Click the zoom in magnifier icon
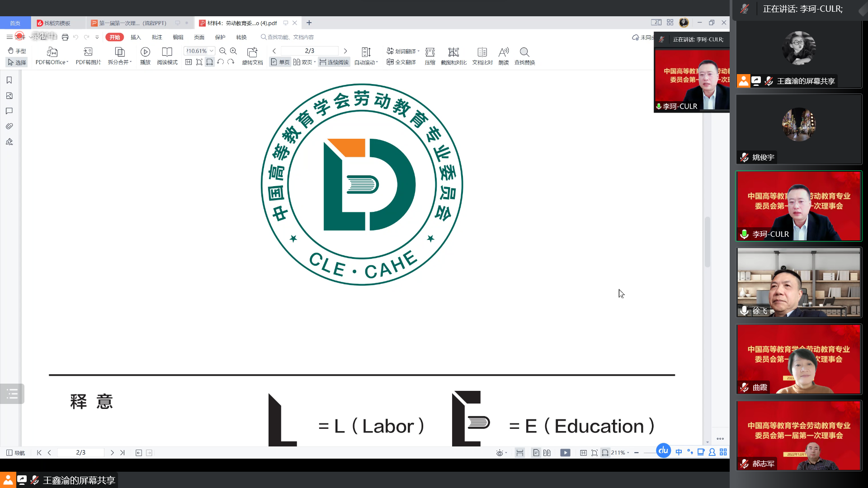Viewport: 868px width, 488px height. coord(233,51)
